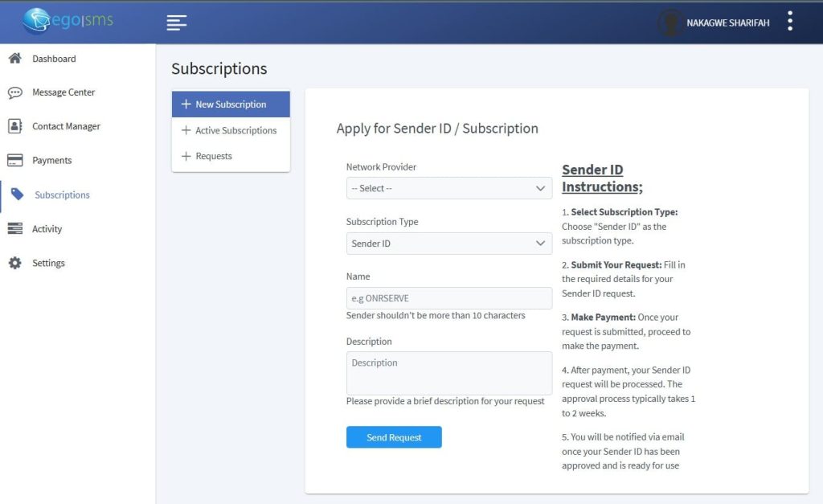The height and width of the screenshot is (504, 823).
Task: Click the NAKAGWE SHARIFAH username
Action: pyautogui.click(x=727, y=23)
